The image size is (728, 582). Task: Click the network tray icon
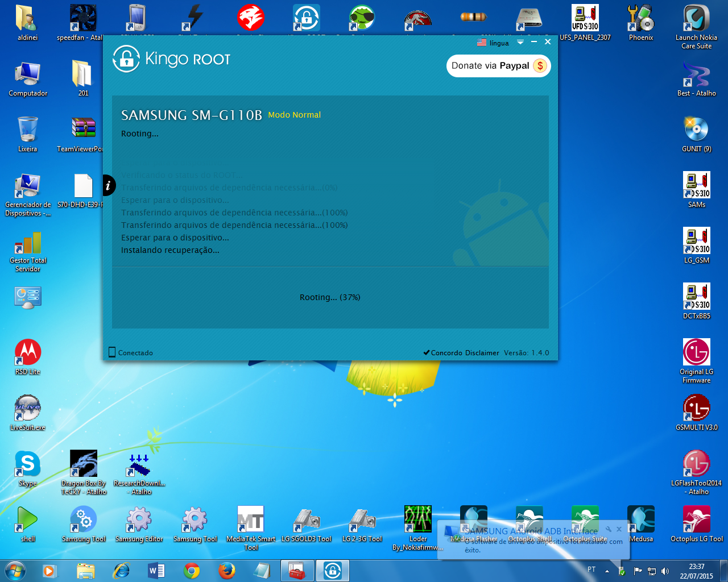(x=652, y=571)
